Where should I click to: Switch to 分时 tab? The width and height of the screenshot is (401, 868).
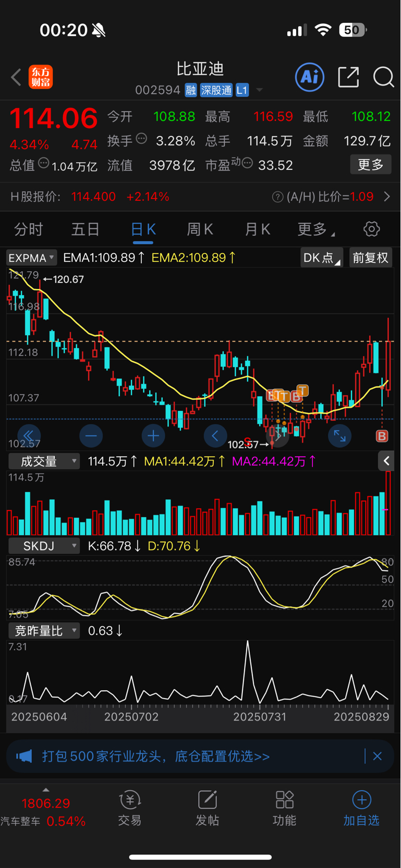coord(29,229)
